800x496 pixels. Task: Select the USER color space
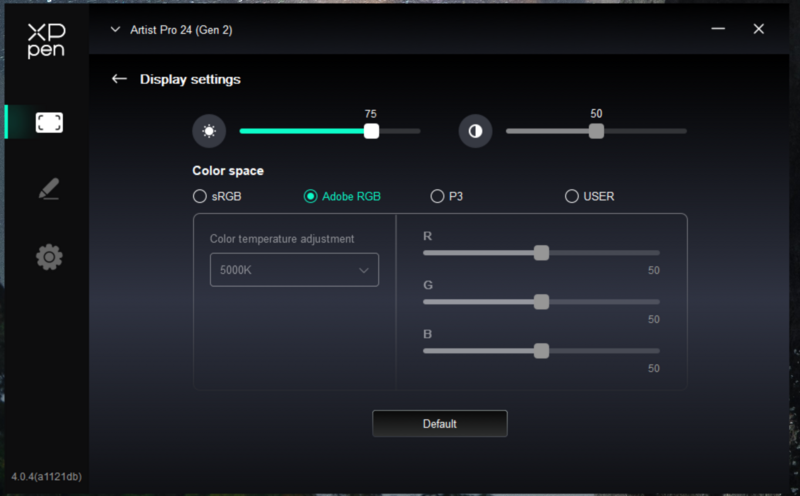(x=589, y=196)
